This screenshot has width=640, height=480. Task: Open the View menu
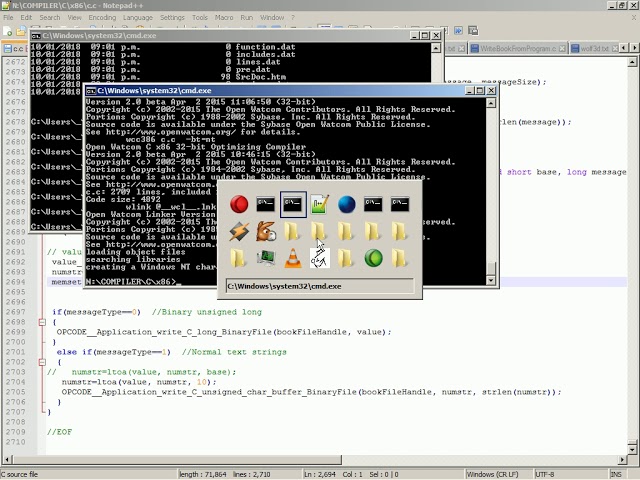click(74, 18)
